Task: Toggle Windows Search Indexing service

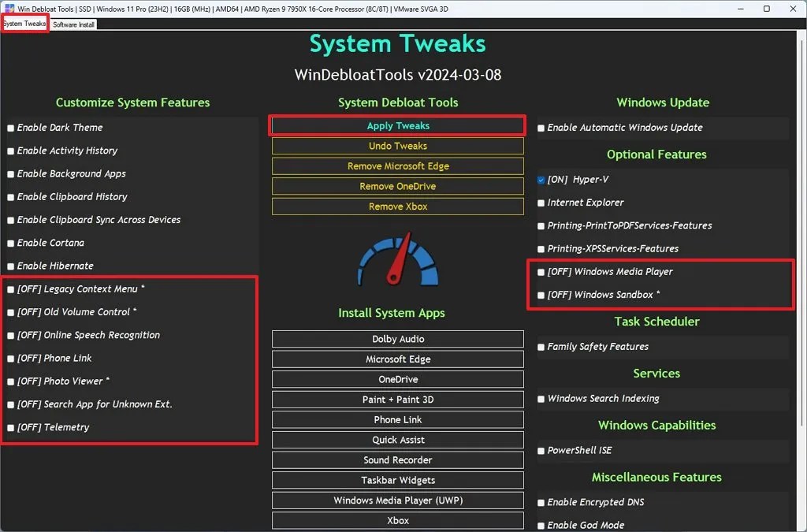Action: click(x=540, y=398)
